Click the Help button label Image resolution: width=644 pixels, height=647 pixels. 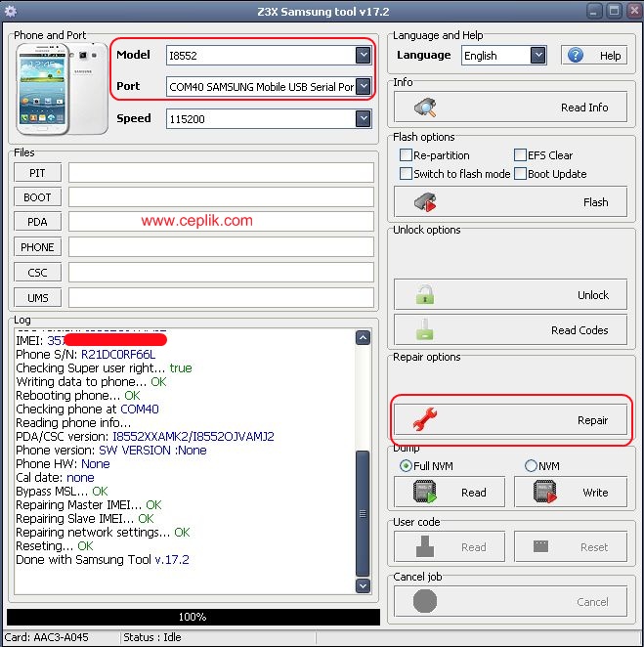(x=610, y=56)
